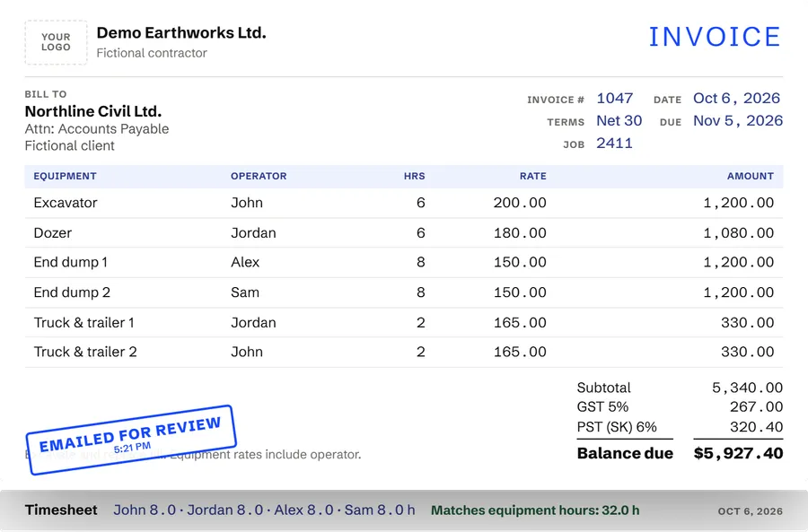
Task: Select the End dump 1 cell
Action: 71,262
